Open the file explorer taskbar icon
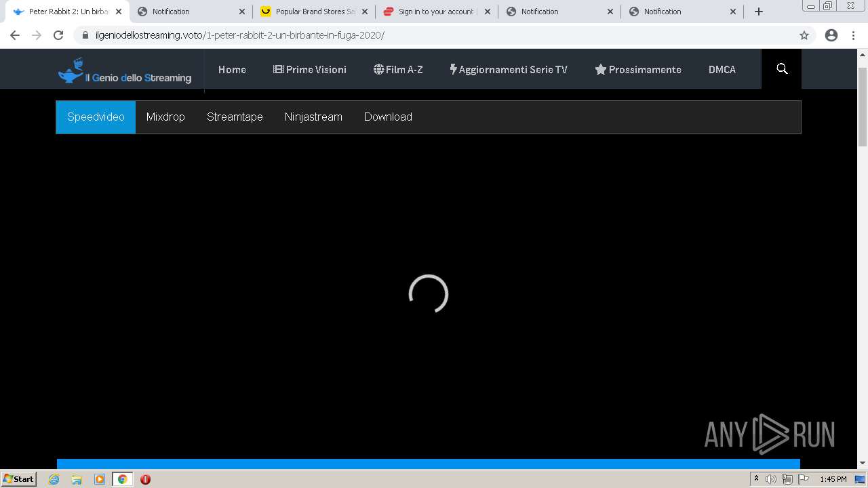 coord(77,479)
